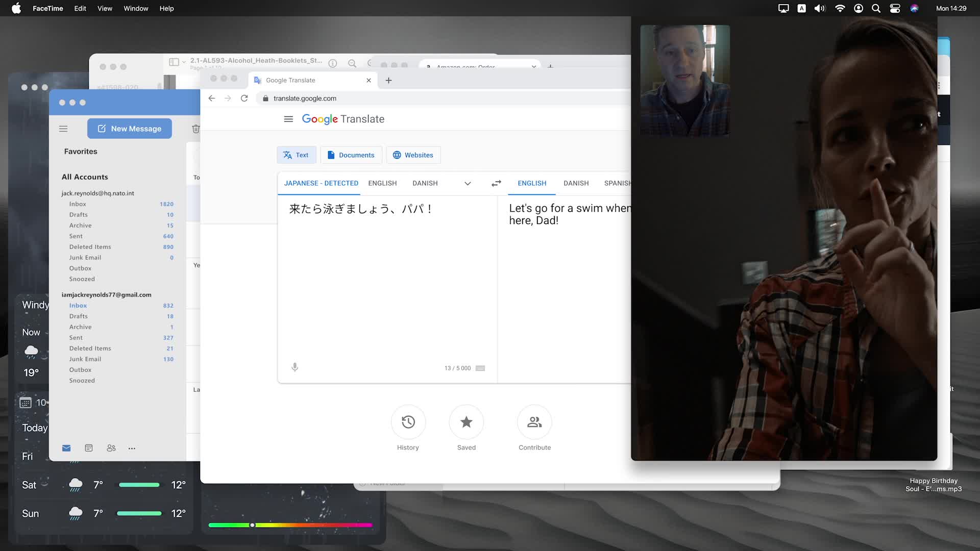Reload the translate.google.com page
The image size is (980, 551).
tap(244, 98)
